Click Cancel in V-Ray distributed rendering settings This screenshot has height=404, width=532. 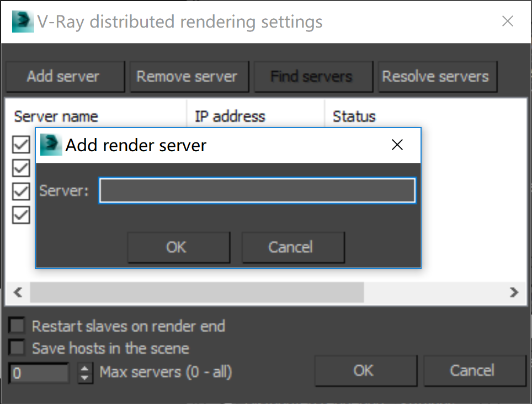tap(474, 371)
